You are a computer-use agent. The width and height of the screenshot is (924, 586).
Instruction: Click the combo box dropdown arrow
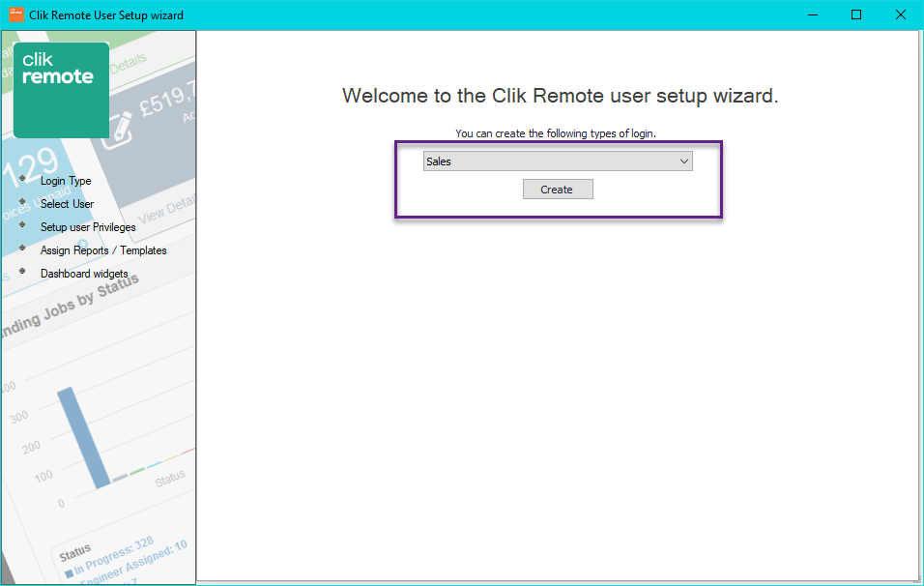pos(684,161)
